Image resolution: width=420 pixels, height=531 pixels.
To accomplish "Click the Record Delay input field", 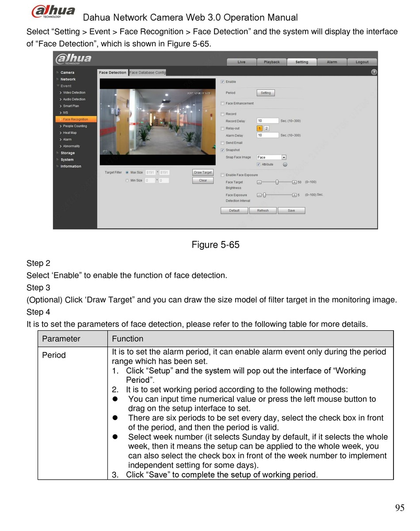I will (x=268, y=121).
